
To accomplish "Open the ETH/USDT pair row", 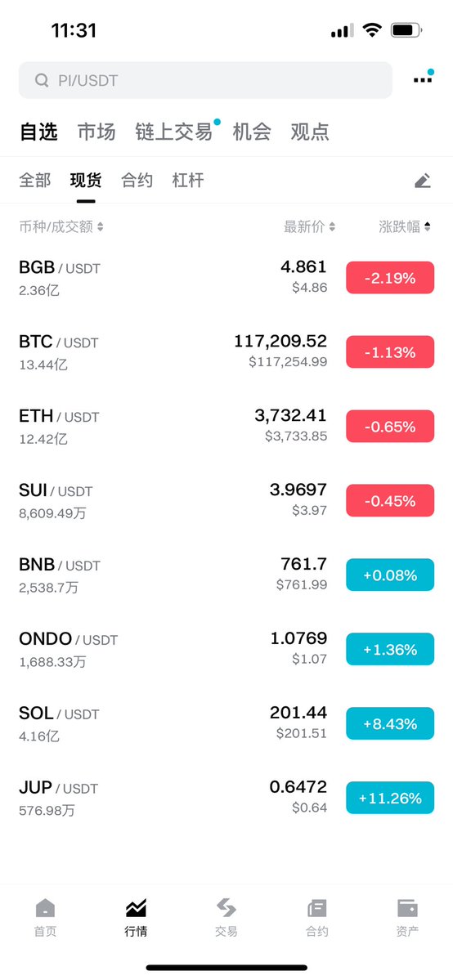I will pos(226,427).
